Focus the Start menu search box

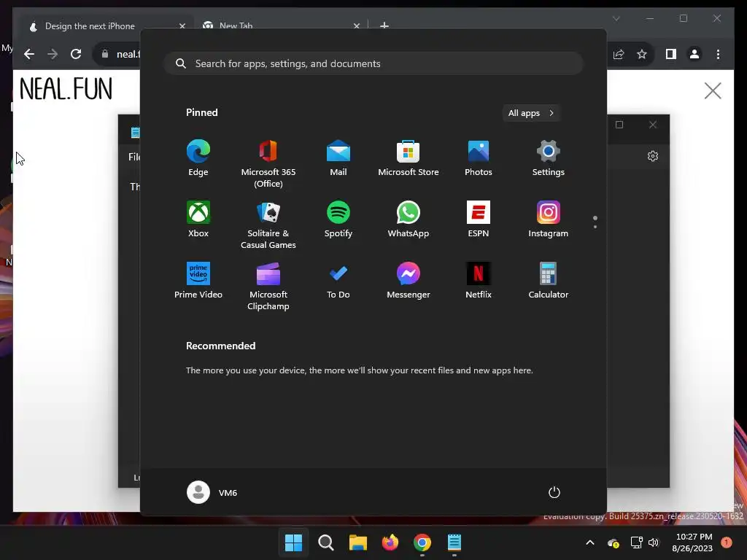373,63
